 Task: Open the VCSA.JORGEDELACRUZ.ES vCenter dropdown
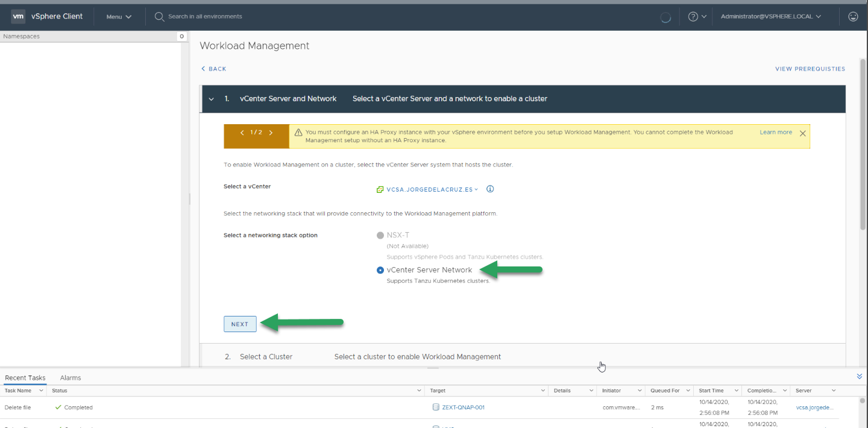tap(432, 189)
